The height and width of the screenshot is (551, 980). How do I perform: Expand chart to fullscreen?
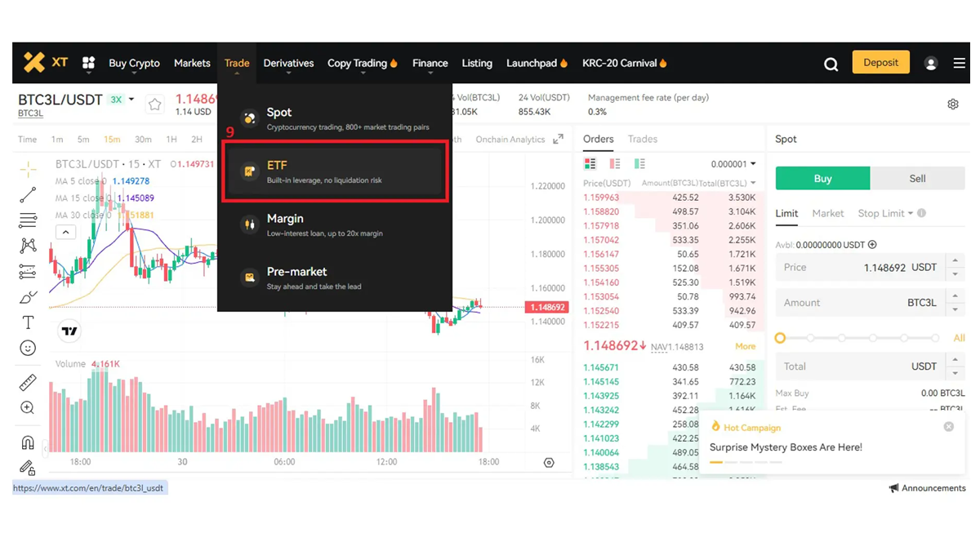click(x=558, y=140)
